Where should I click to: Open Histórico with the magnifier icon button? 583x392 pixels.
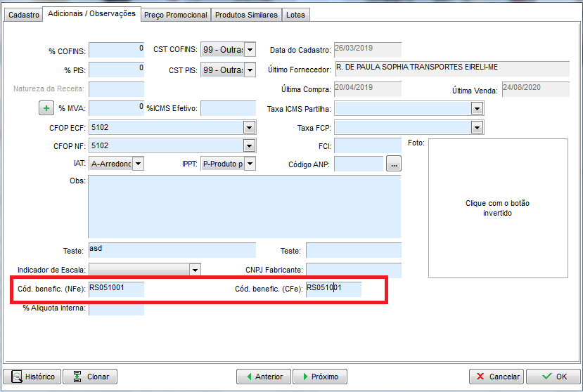pyautogui.click(x=32, y=377)
